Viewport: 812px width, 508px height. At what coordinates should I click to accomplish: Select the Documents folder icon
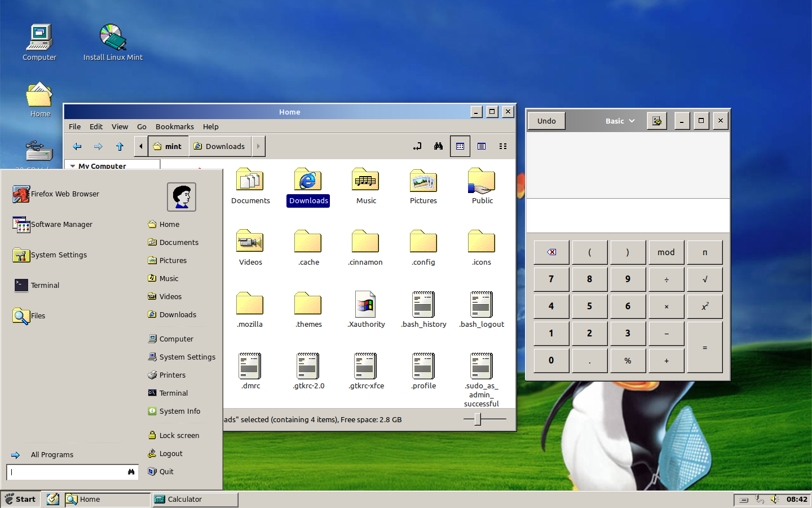[x=250, y=186]
